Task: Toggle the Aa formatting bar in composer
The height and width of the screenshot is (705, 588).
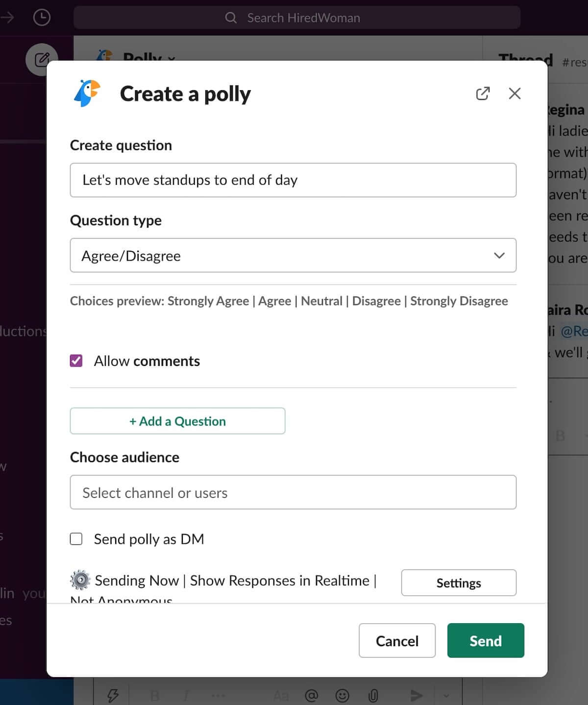Action: tap(281, 694)
